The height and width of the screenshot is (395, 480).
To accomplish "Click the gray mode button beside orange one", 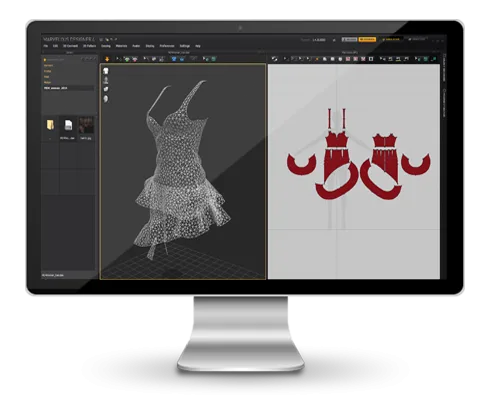I will [349, 39].
